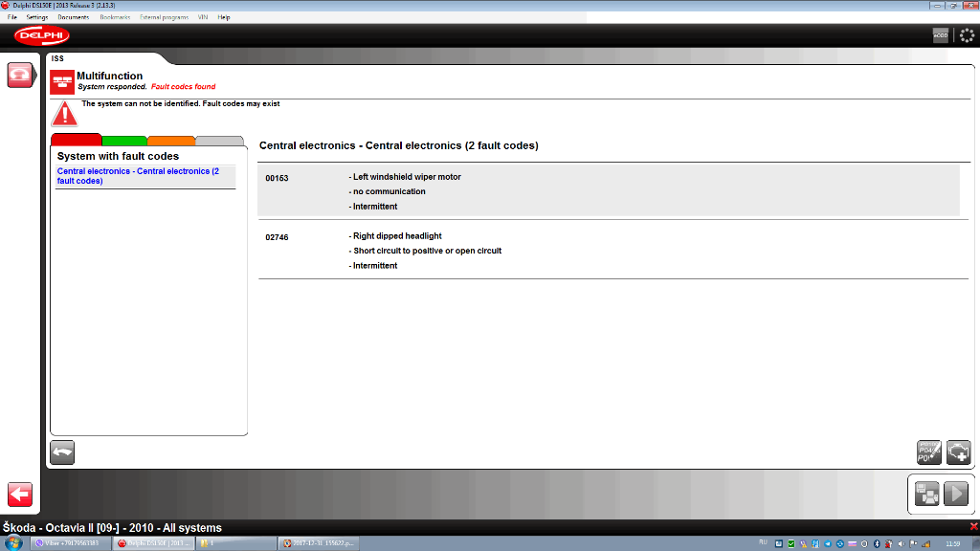Open the VIN menu
This screenshot has width=980, height=551.
click(x=203, y=17)
